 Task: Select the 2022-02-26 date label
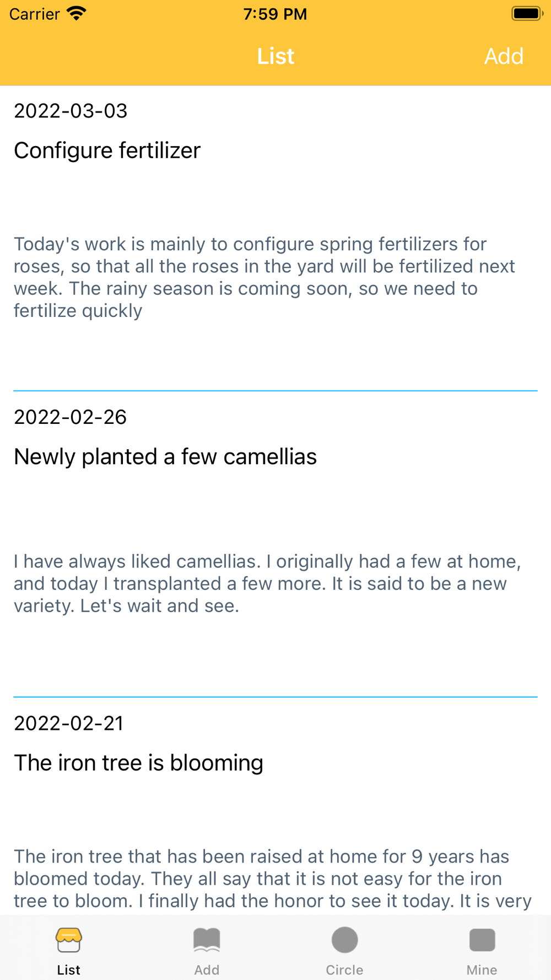71,417
